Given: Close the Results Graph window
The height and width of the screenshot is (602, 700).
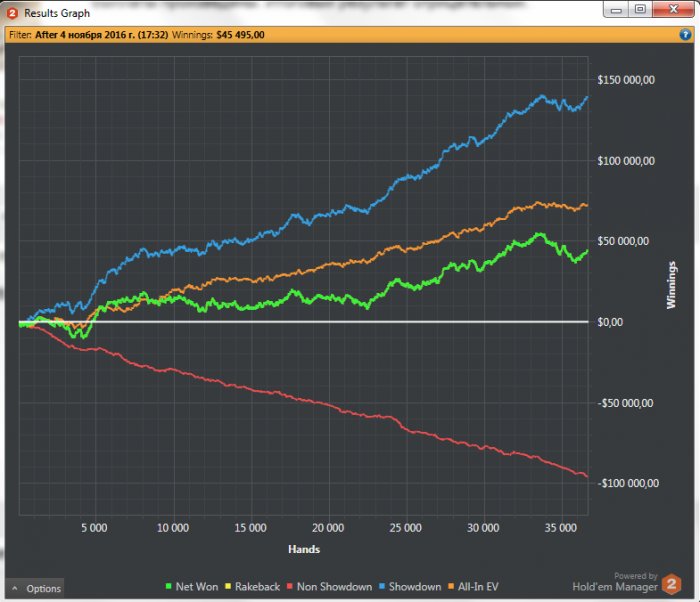Looking at the screenshot, I should point(673,9).
